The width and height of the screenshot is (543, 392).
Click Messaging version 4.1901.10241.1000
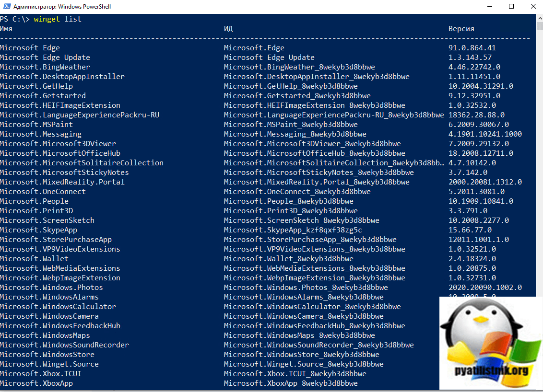click(x=485, y=134)
